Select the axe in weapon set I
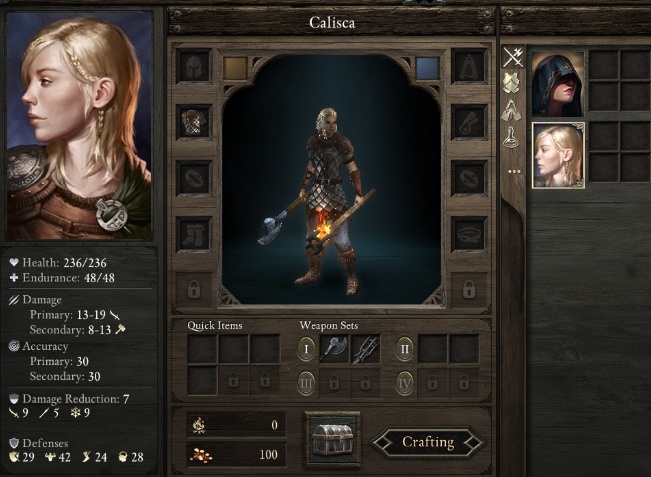Image resolution: width=651 pixels, height=477 pixels. click(x=335, y=349)
